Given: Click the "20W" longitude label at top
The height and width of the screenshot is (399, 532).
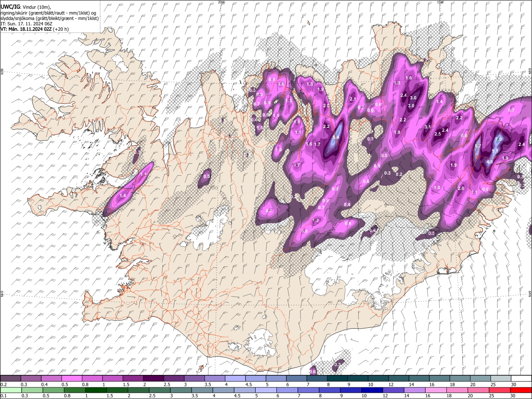Looking at the screenshot, I should [x=222, y=2].
